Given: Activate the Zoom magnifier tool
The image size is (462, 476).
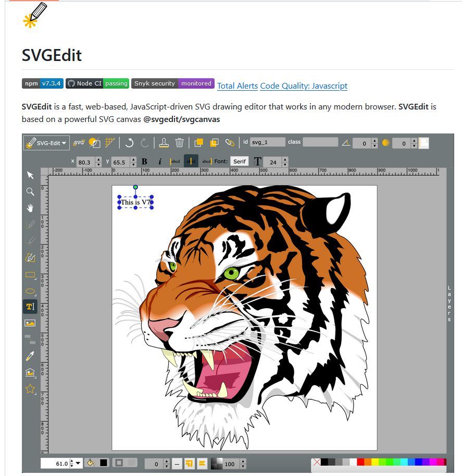Looking at the screenshot, I should (30, 191).
